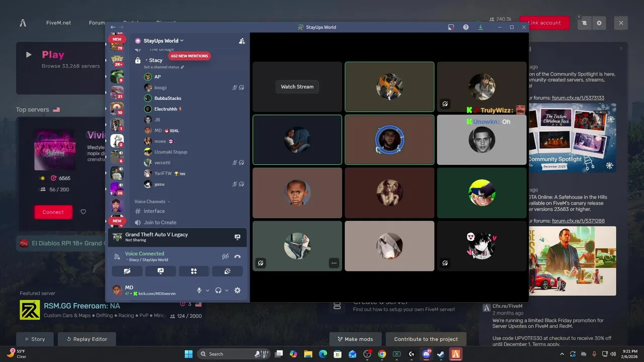Share Grand Theft Auto V Legacy screen icon
Screen dimensions: 644x362
[237, 237]
